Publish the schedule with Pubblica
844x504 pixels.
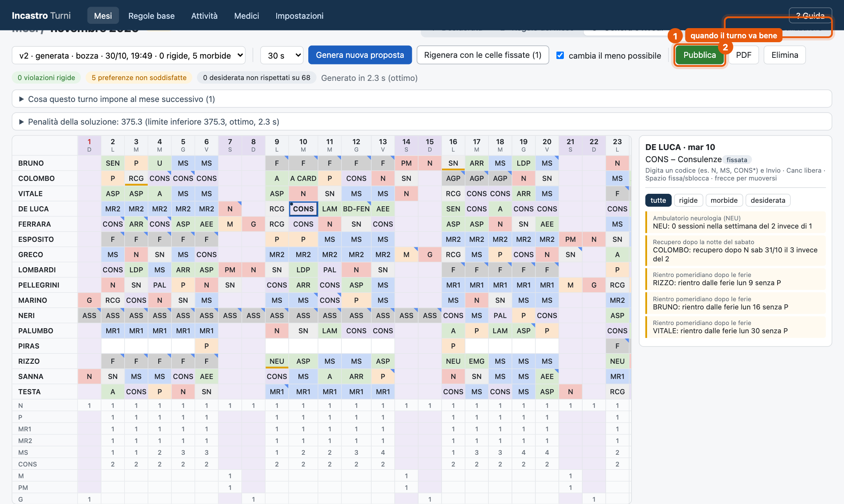(699, 55)
